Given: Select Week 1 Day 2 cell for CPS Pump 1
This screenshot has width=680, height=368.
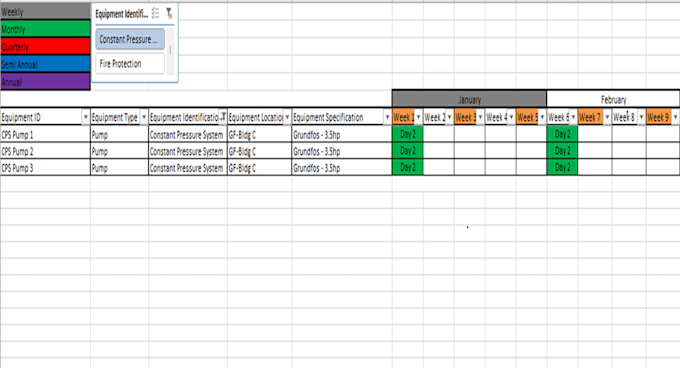Looking at the screenshot, I should (408, 134).
